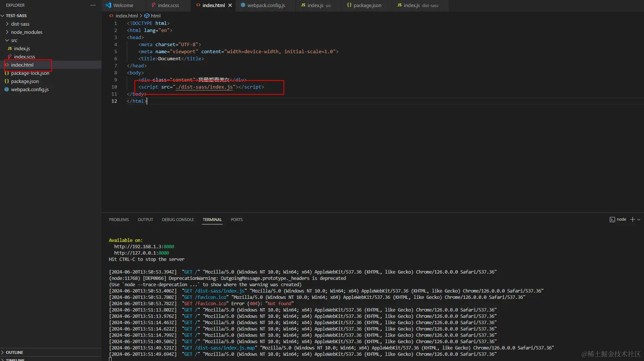The width and height of the screenshot is (644, 361).
Task: Click line number 1 in the gutter
Action: tap(116, 23)
